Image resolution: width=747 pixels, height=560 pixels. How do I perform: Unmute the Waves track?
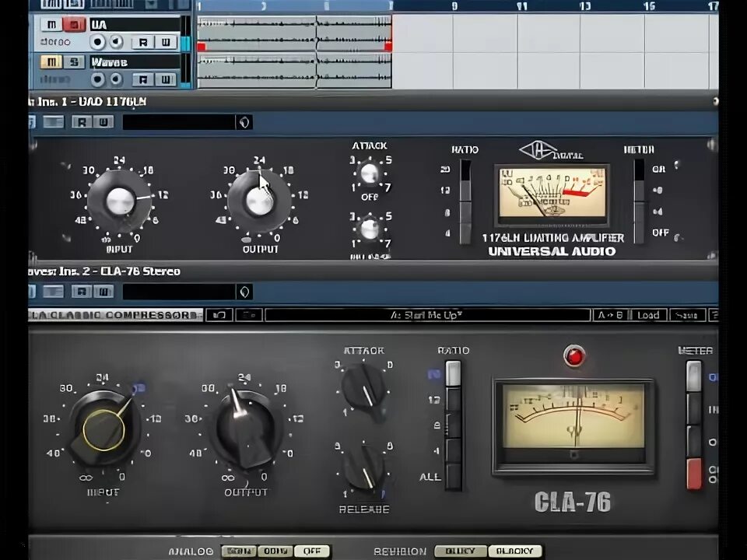(51, 62)
